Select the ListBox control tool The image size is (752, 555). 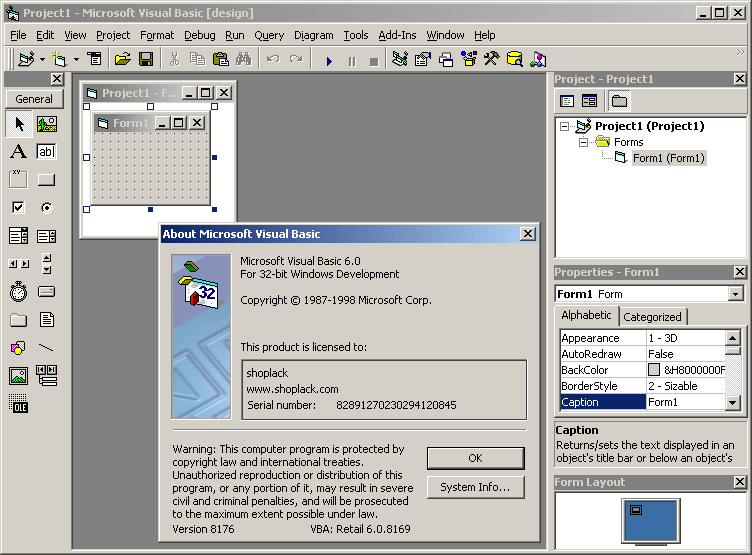[x=47, y=236]
